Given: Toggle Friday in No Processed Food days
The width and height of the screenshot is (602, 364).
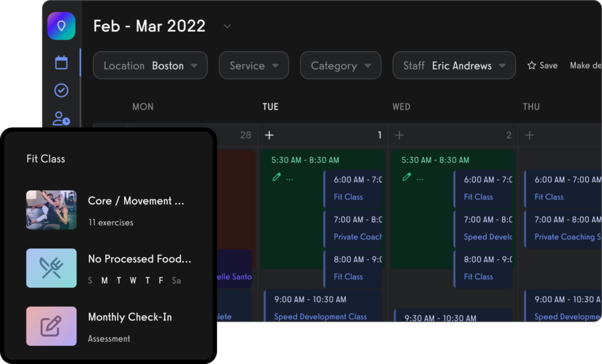Looking at the screenshot, I should click(160, 281).
